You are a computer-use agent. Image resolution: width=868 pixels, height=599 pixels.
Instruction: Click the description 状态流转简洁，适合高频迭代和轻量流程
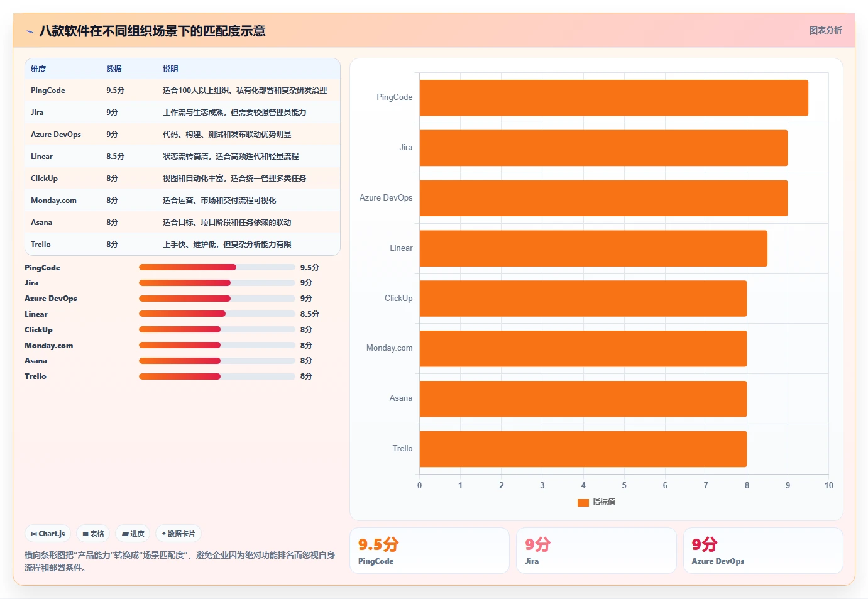[231, 157]
